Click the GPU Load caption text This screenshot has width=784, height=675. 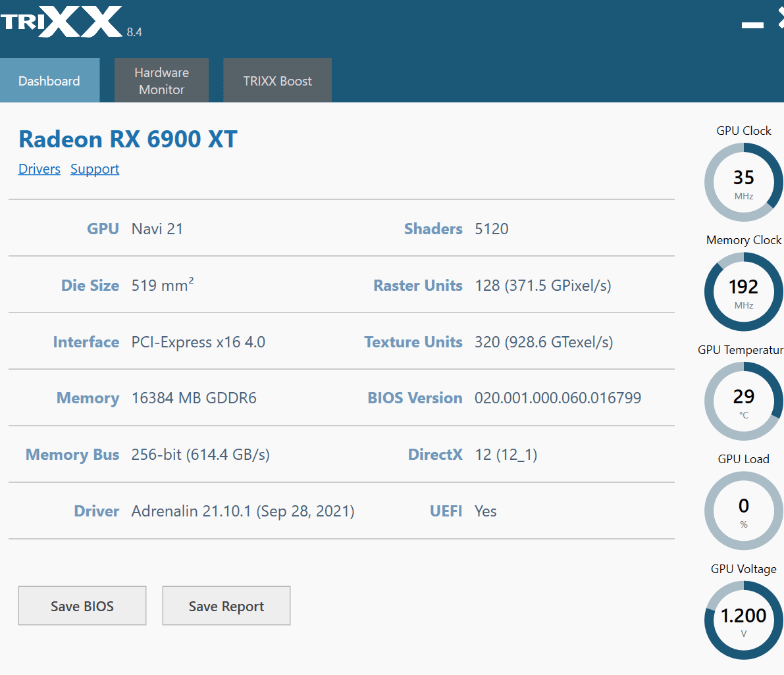[x=743, y=459]
